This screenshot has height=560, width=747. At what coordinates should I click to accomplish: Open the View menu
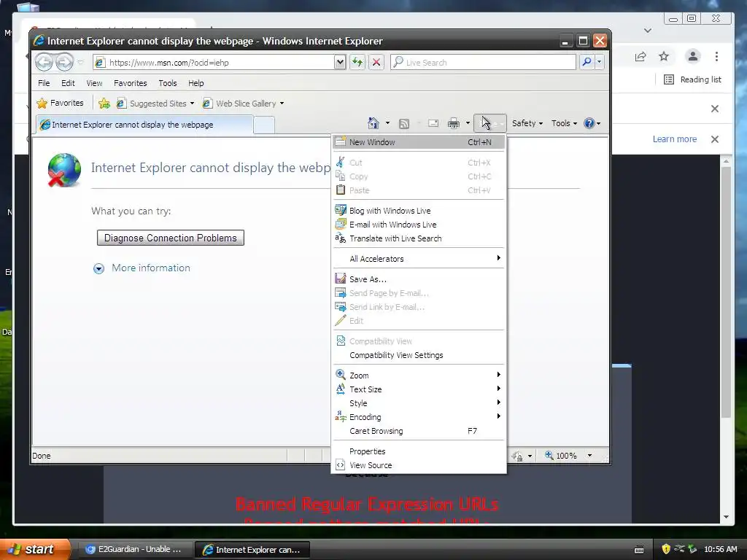pos(94,83)
